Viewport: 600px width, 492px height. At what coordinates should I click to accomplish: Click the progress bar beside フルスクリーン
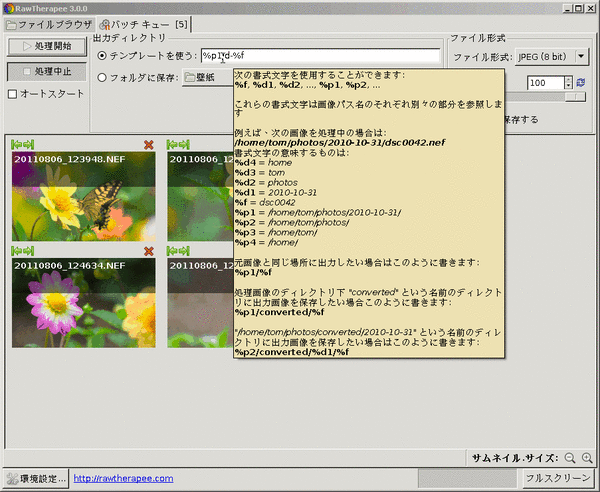pyautogui.click(x=468, y=478)
